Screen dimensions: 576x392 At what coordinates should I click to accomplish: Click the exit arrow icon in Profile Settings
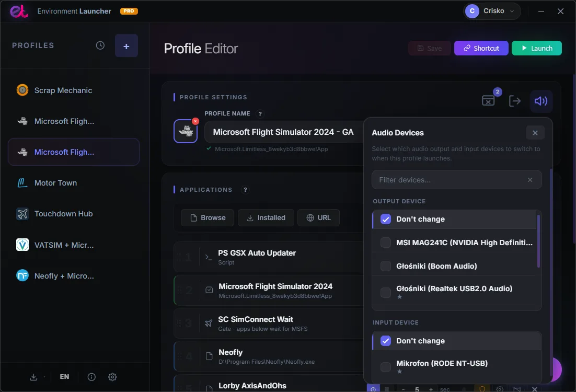click(515, 101)
